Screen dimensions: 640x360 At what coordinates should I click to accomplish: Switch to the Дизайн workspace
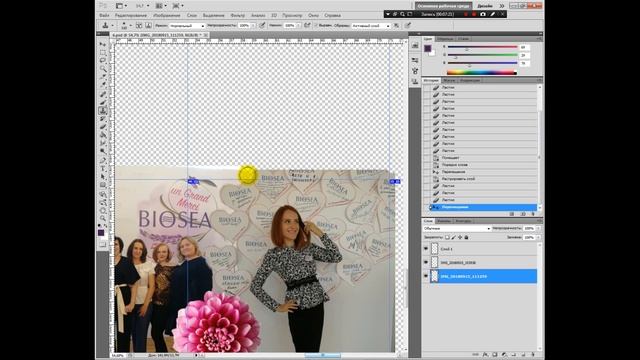point(485,6)
